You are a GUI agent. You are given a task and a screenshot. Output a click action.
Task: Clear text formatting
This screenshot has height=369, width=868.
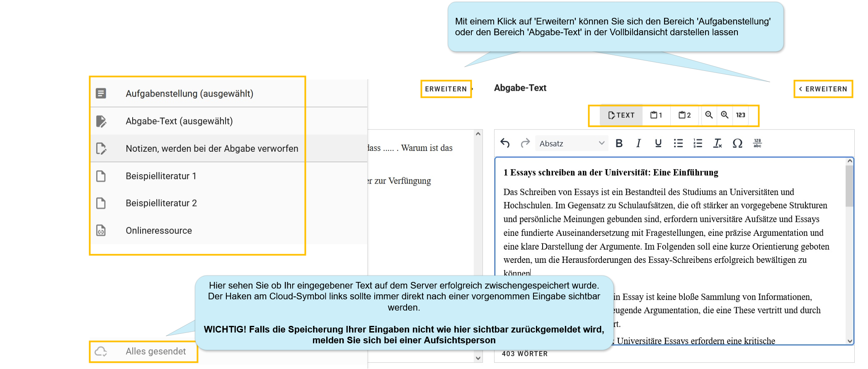click(x=718, y=143)
